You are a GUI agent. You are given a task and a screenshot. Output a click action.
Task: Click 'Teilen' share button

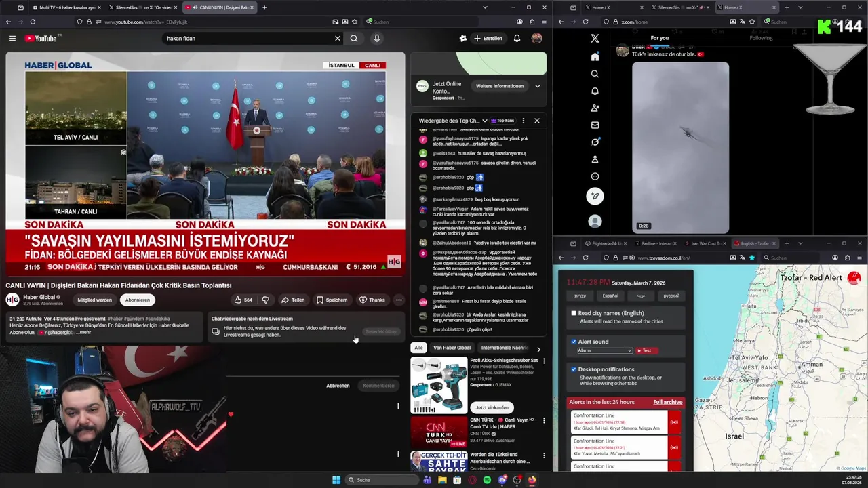coord(293,300)
